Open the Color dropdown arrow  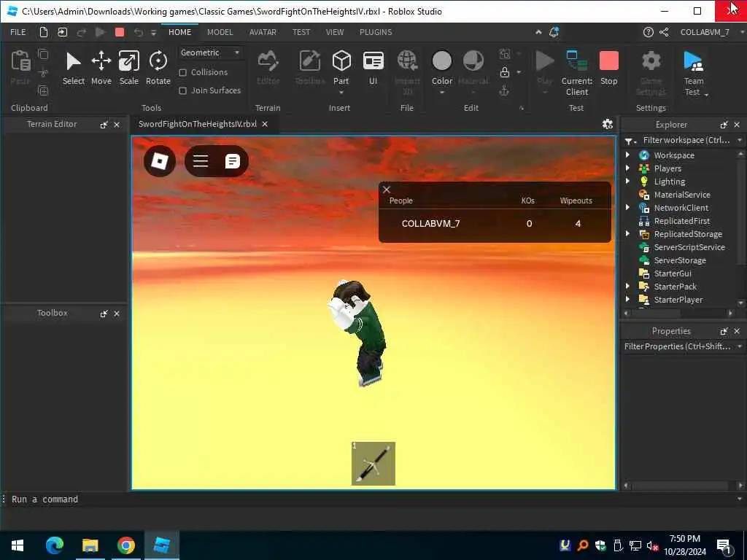pos(441,92)
